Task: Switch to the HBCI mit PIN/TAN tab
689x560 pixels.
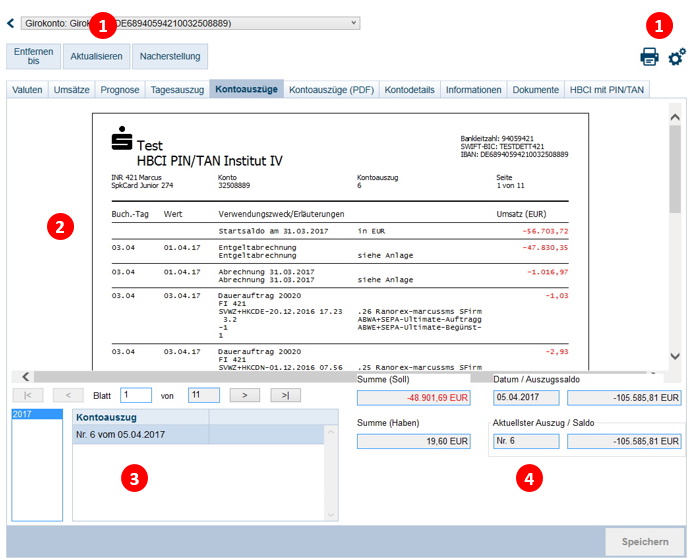Action: (x=607, y=90)
